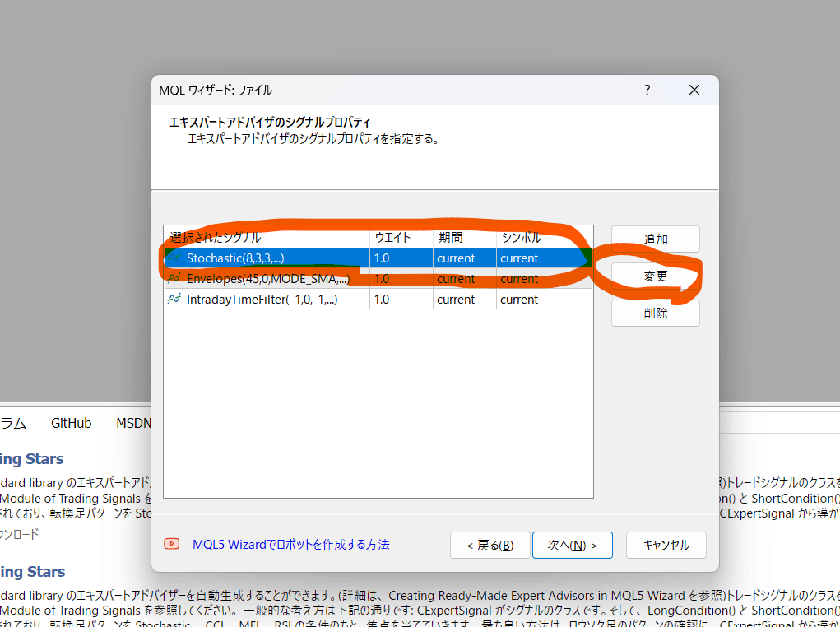Proceed with the 次へ(N) button
This screenshot has height=627, width=840.
(x=572, y=545)
